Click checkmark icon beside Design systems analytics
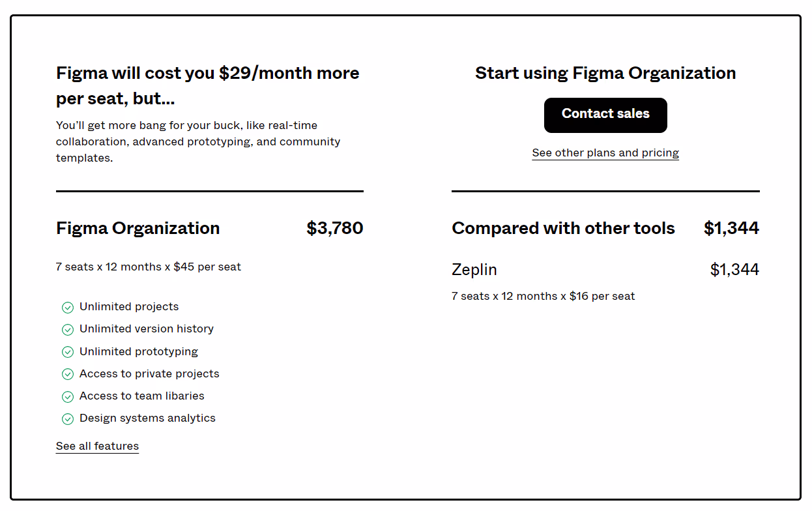This screenshot has height=511, width=812. (x=68, y=419)
